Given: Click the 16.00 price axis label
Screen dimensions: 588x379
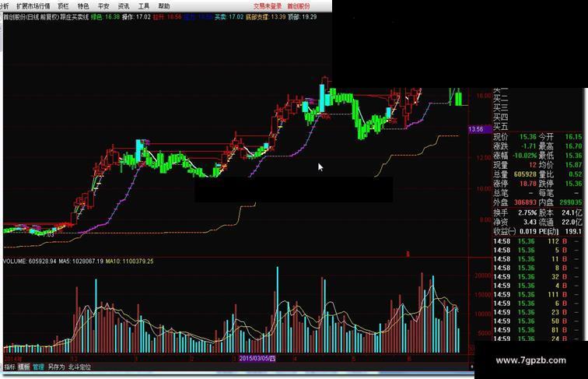Looking at the screenshot, I should (483, 96).
